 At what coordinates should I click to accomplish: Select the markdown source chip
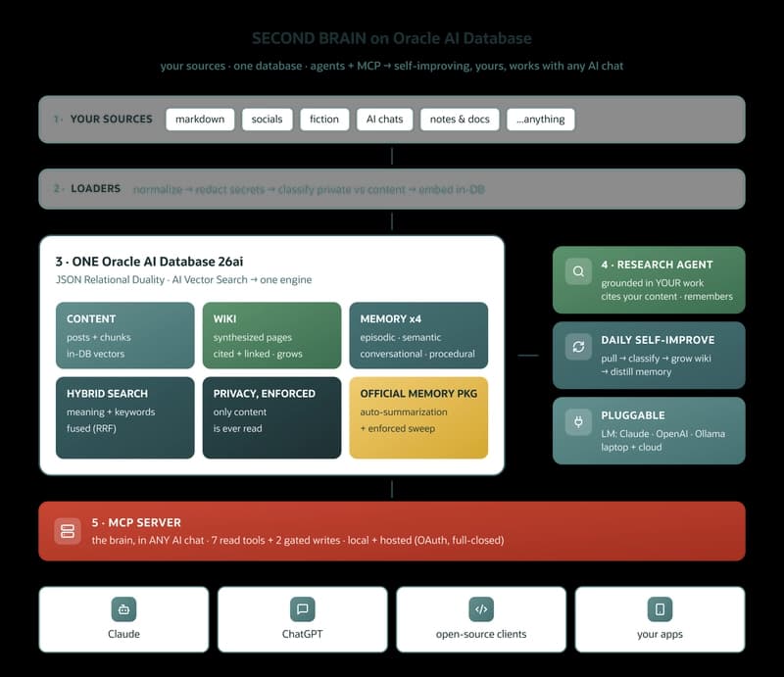tap(200, 120)
